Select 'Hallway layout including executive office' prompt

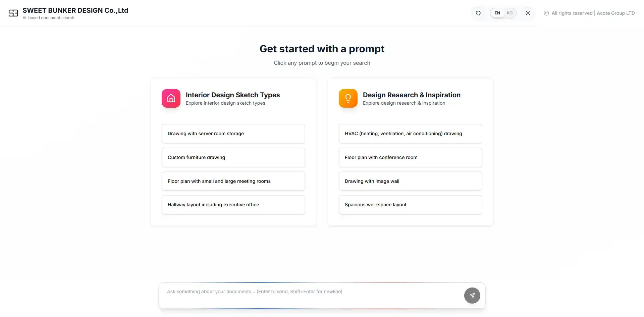pos(233,205)
